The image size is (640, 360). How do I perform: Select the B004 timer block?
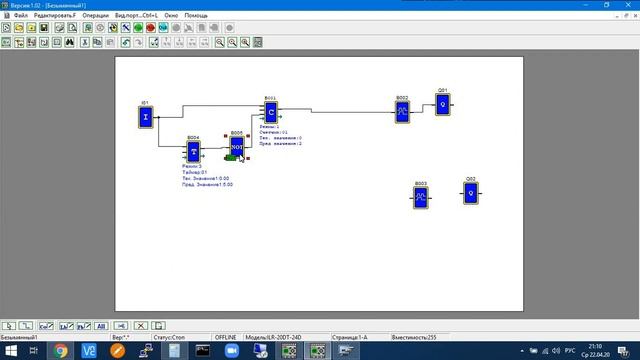[x=193, y=151]
